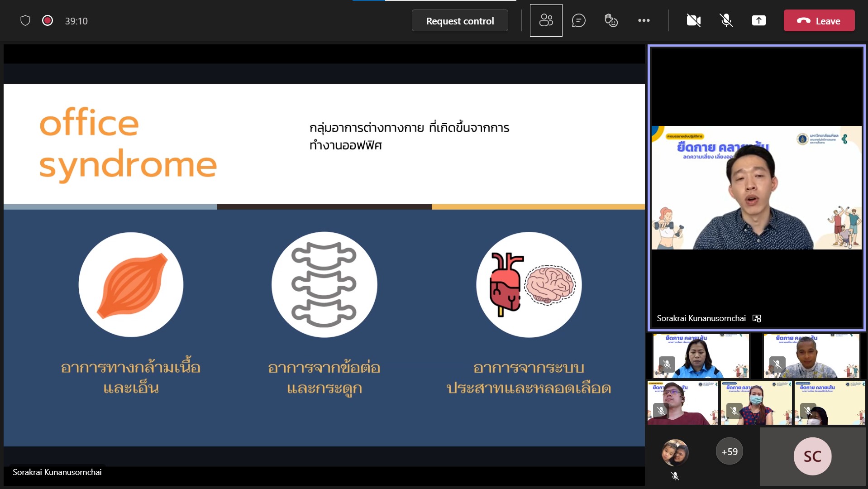The image size is (868, 489).
Task: Open the participants panel
Action: click(x=546, y=21)
